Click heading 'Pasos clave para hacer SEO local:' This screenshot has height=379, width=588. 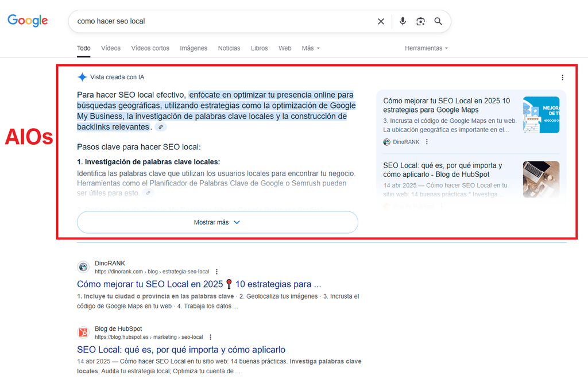(139, 147)
